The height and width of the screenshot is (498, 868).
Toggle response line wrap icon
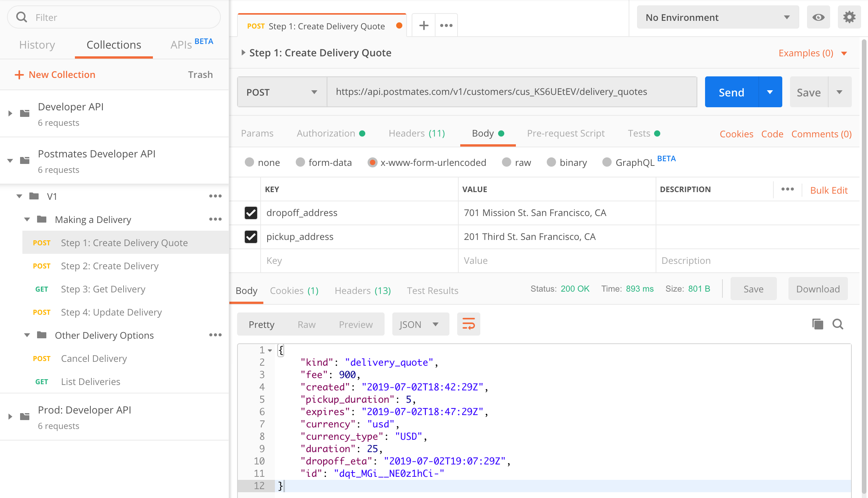pyautogui.click(x=468, y=324)
